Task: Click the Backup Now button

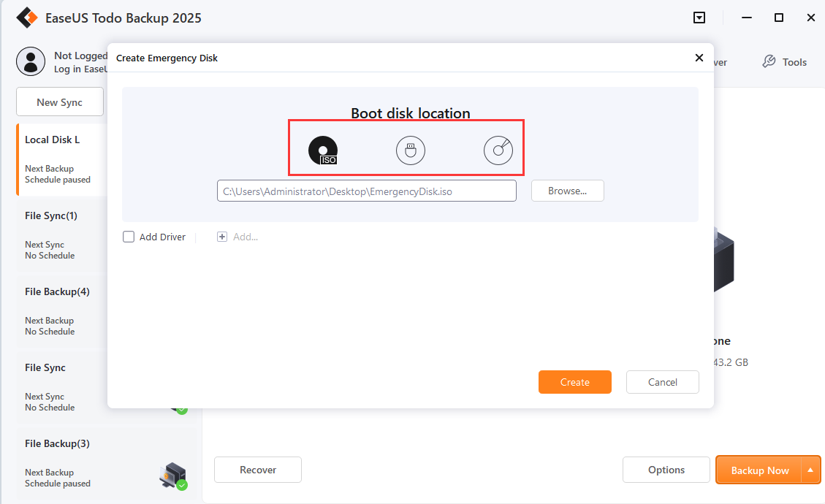Action: tap(760, 470)
